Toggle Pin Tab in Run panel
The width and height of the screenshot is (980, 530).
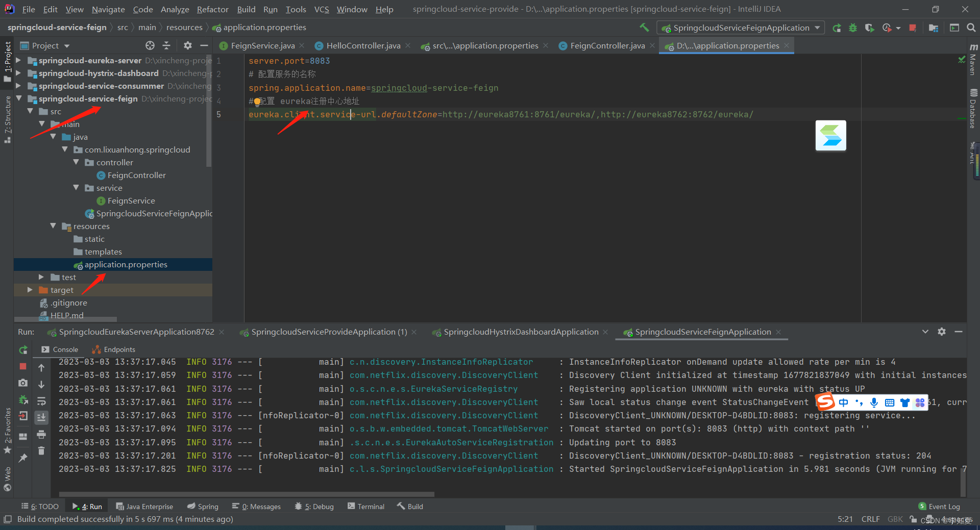click(23, 458)
